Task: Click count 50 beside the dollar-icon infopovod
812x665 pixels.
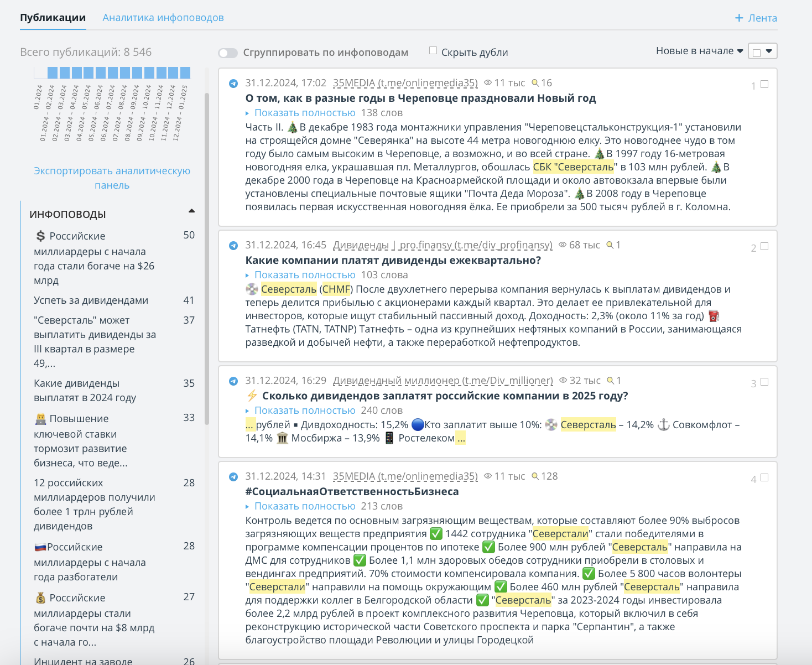Action: coord(189,235)
